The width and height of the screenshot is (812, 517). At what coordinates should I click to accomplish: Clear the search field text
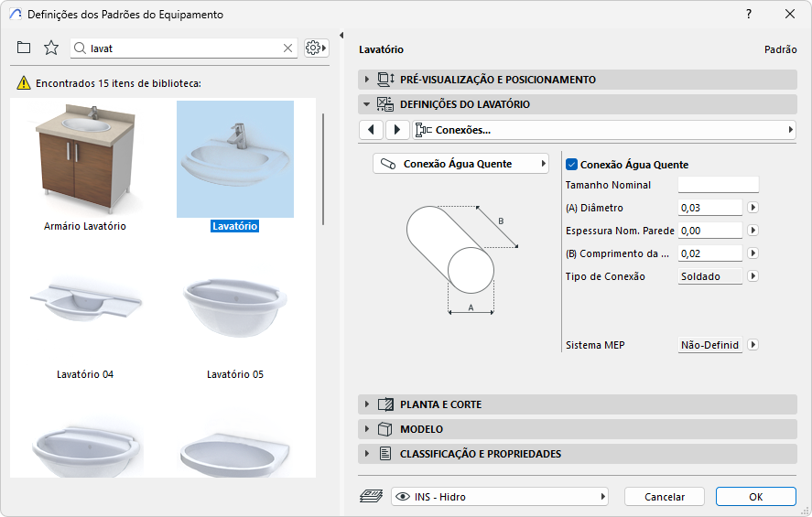click(287, 48)
